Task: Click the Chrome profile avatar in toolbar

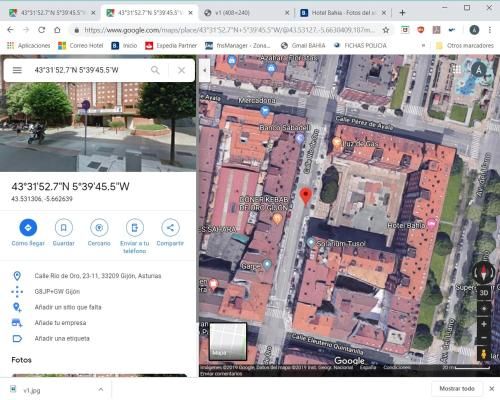Action: click(x=474, y=30)
